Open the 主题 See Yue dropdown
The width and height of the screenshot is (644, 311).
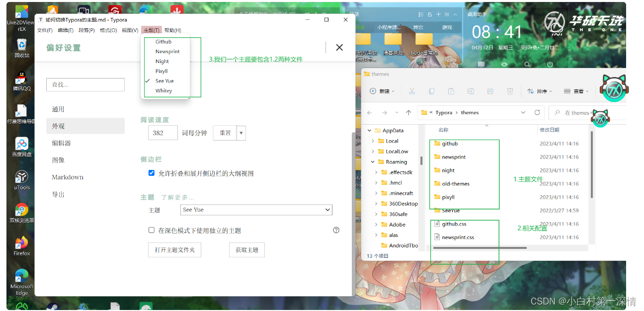(256, 210)
